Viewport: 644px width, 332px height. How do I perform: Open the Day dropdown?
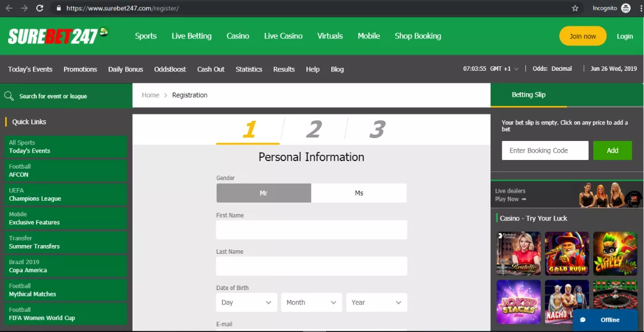click(x=247, y=302)
